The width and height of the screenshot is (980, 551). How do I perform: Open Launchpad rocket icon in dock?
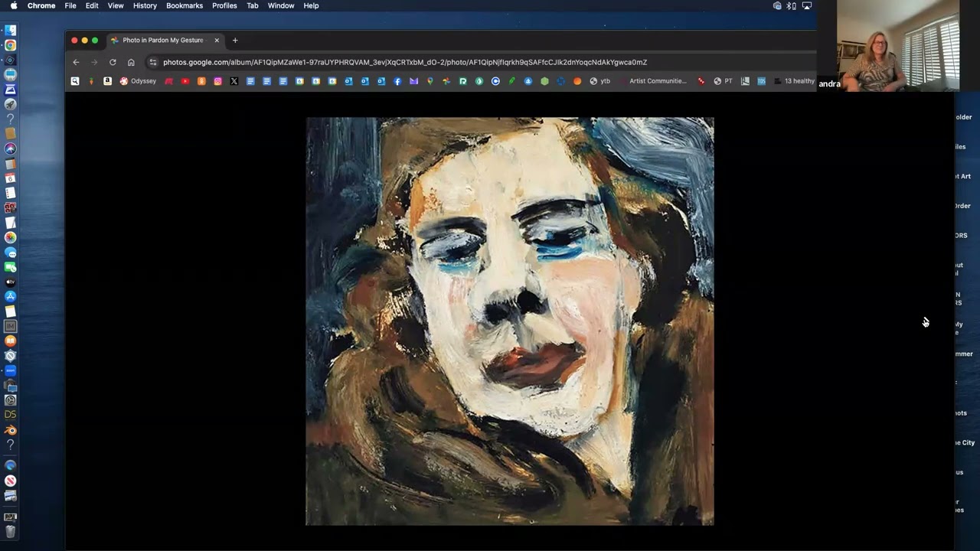(x=10, y=104)
